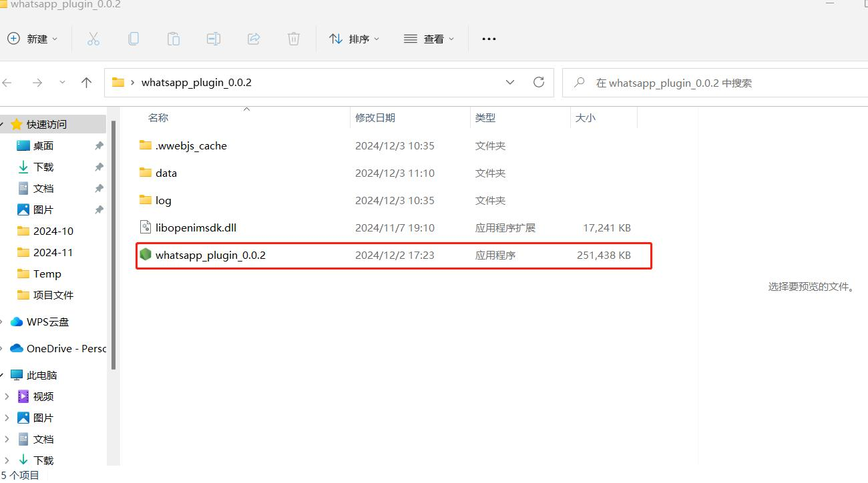The height and width of the screenshot is (483, 868).
Task: Sort by the 名称 column header
Action: click(158, 117)
